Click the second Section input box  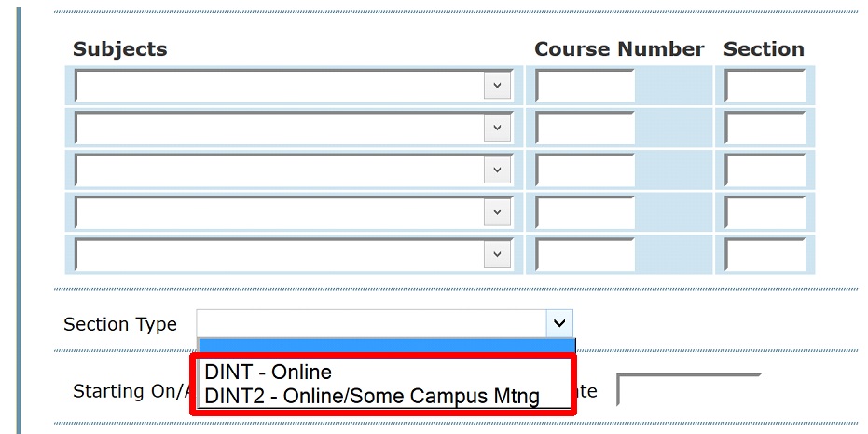point(765,128)
